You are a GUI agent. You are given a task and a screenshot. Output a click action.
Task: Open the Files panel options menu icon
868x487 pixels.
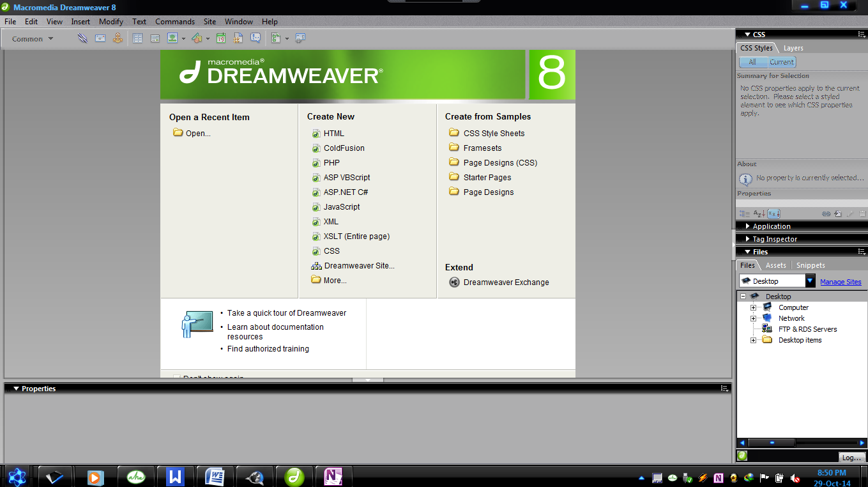click(x=862, y=252)
